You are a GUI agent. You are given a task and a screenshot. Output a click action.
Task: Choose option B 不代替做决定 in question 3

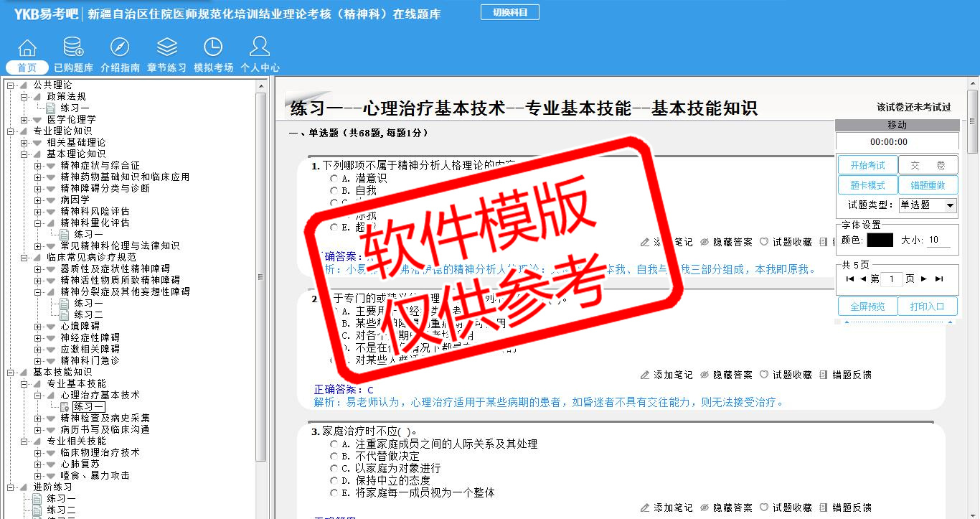(x=334, y=456)
